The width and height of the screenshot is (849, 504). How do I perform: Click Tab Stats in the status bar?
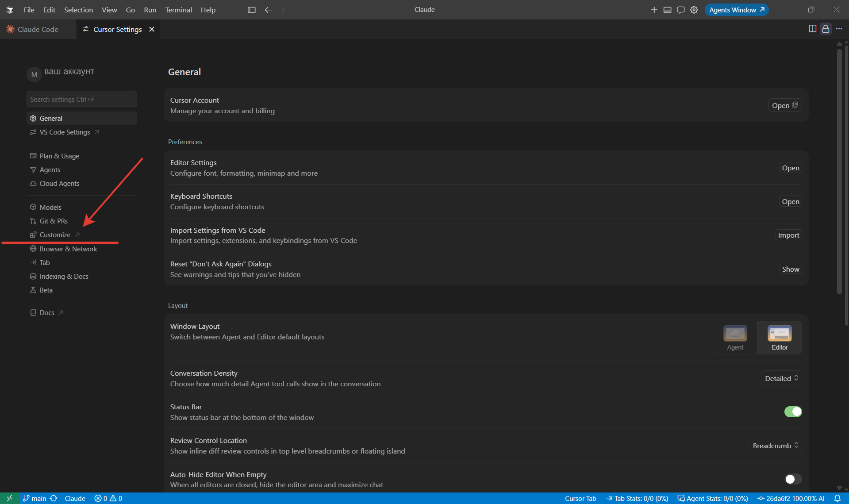[637, 498]
